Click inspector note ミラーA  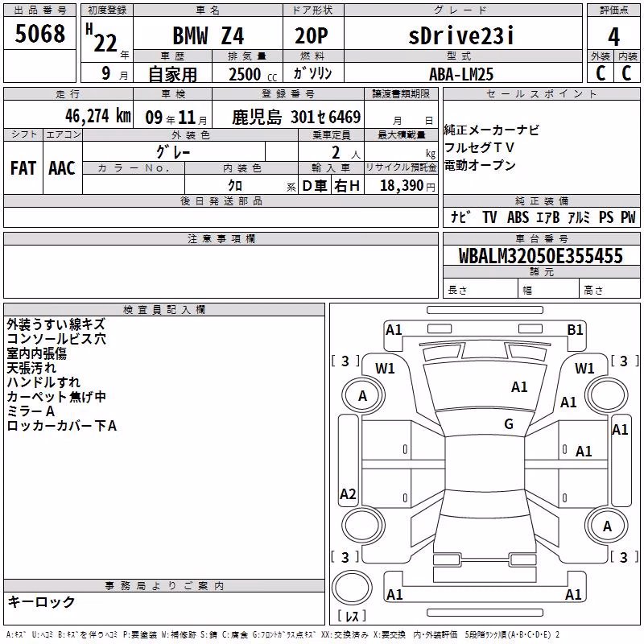coord(31,411)
